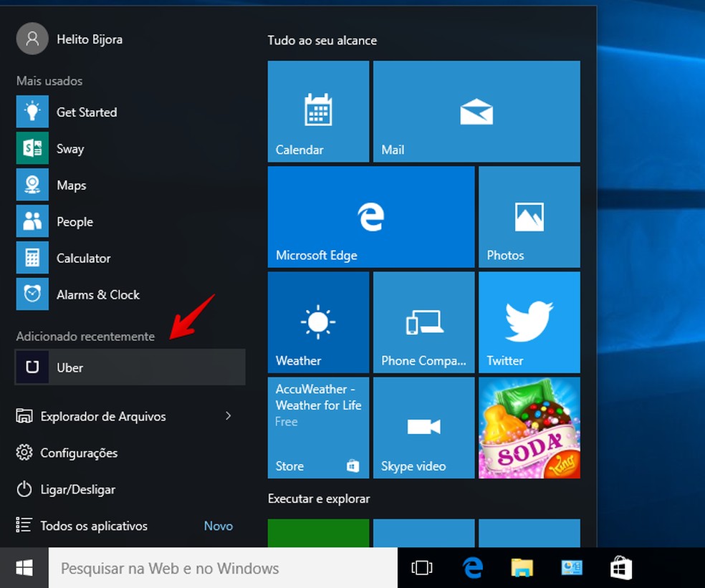
Task: Launch Microsoft Edge from its tile
Action: point(371,217)
